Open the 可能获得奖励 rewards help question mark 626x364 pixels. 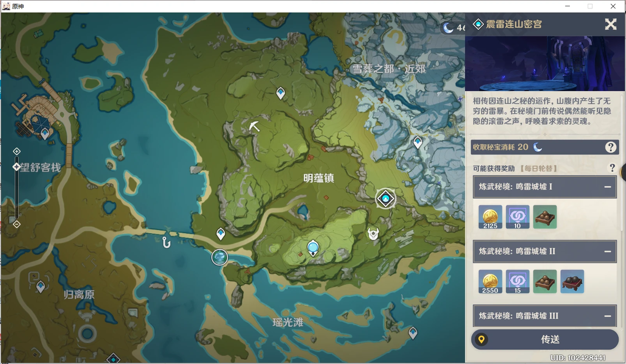pos(612,168)
